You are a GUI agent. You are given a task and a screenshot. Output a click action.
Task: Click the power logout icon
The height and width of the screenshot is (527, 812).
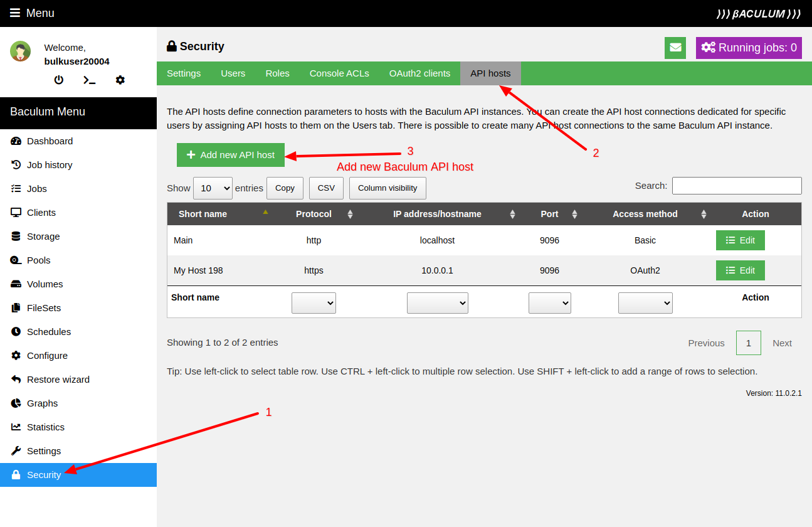pyautogui.click(x=59, y=80)
